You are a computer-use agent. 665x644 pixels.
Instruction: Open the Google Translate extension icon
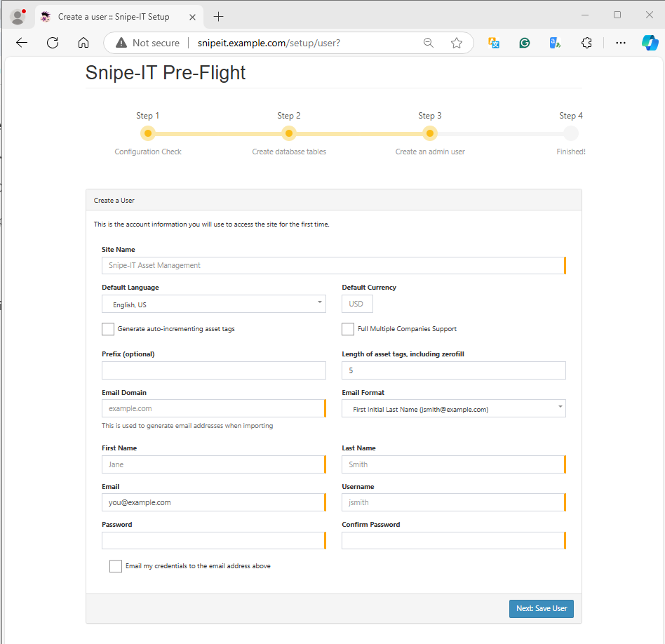pos(555,43)
